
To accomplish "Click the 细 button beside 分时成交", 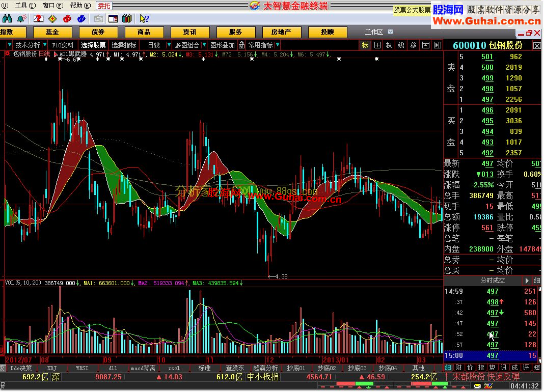I will [x=537, y=281].
